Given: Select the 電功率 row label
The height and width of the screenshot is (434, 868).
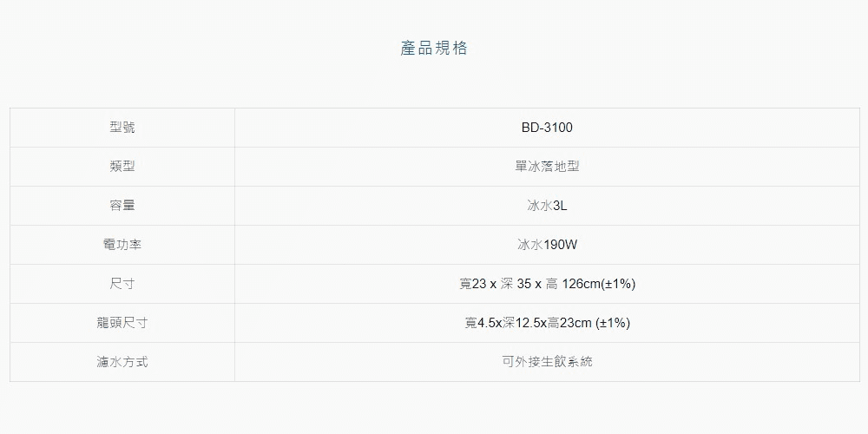Looking at the screenshot, I should pos(122,245).
